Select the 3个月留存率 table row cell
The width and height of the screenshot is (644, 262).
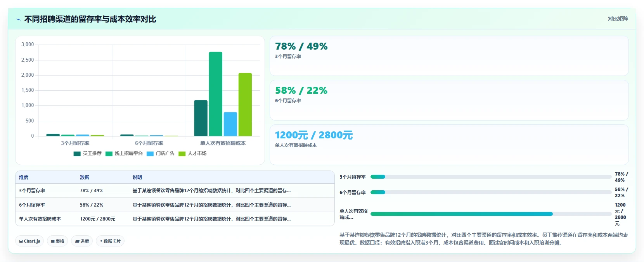click(x=32, y=191)
